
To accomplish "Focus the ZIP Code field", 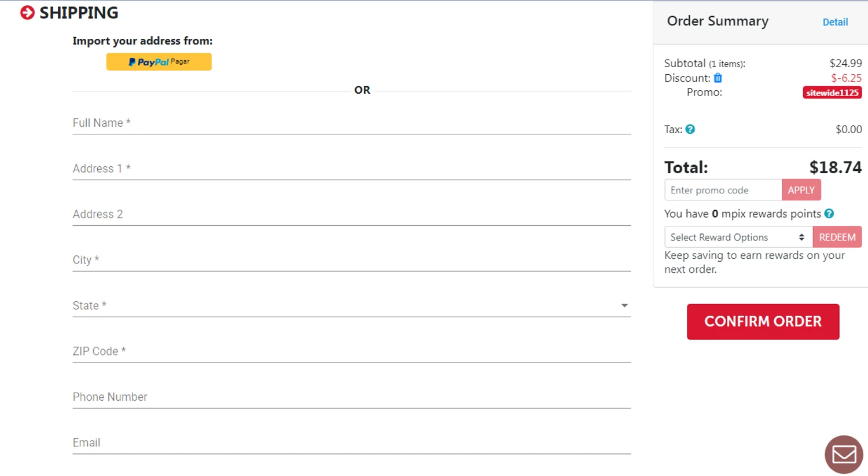I will pos(351,351).
